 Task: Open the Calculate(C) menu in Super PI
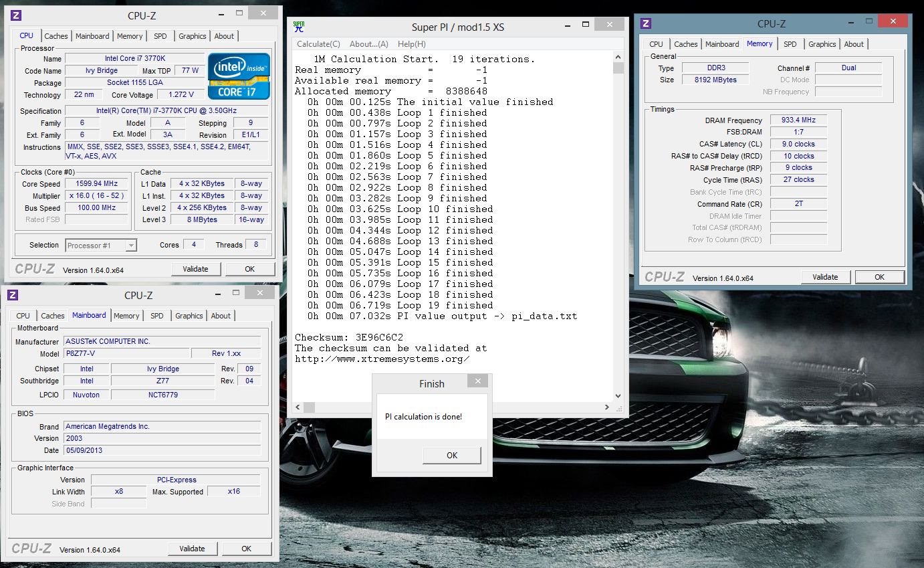point(318,44)
